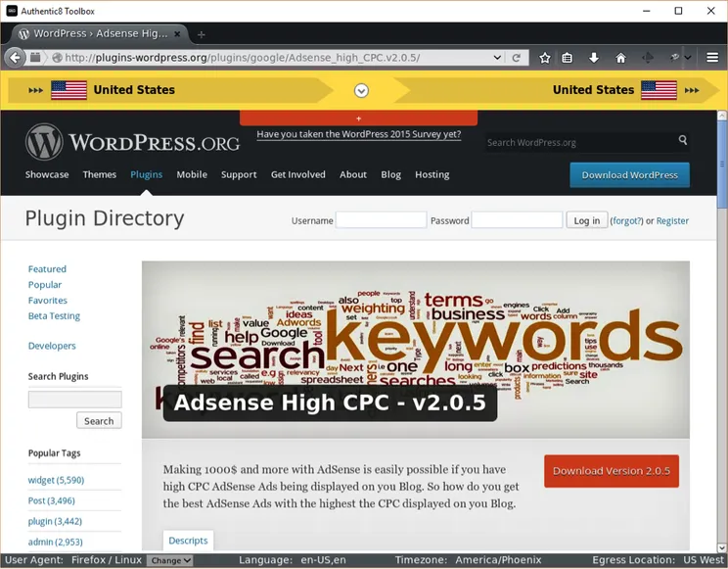The image size is (728, 569).
Task: Click the WordPress.org logo
Action: point(133,142)
